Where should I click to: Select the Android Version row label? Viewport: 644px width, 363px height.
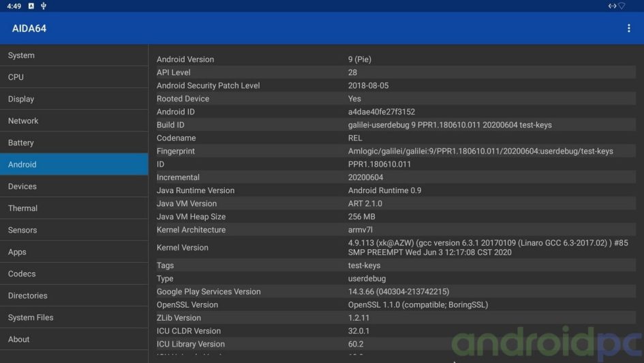click(x=185, y=59)
